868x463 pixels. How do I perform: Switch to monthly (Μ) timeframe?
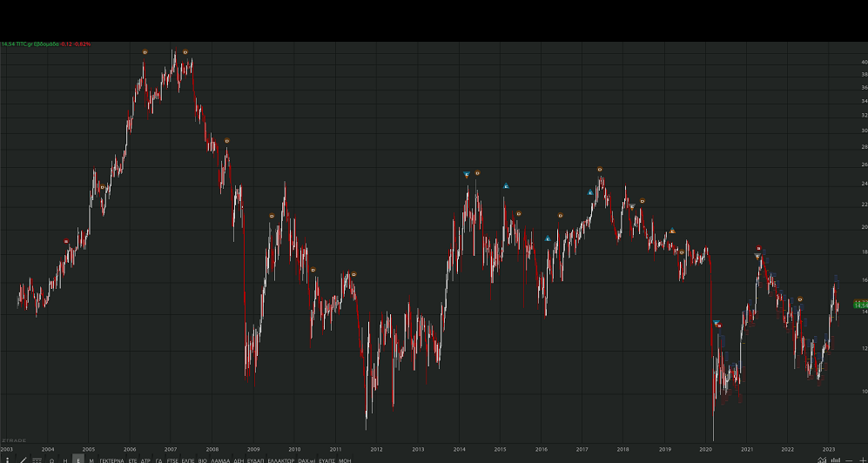91,460
